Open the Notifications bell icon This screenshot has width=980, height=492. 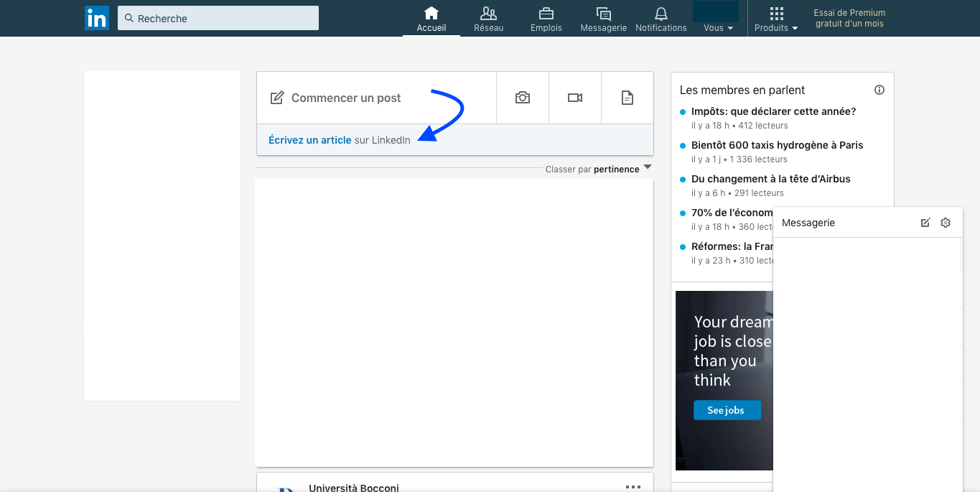click(x=661, y=19)
